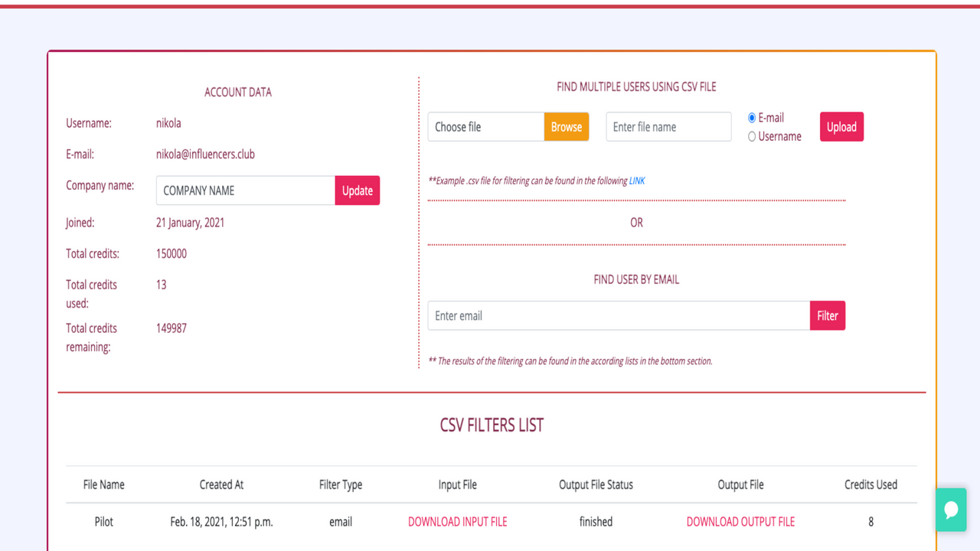
Task: Click the Enter file name field
Action: tap(668, 126)
